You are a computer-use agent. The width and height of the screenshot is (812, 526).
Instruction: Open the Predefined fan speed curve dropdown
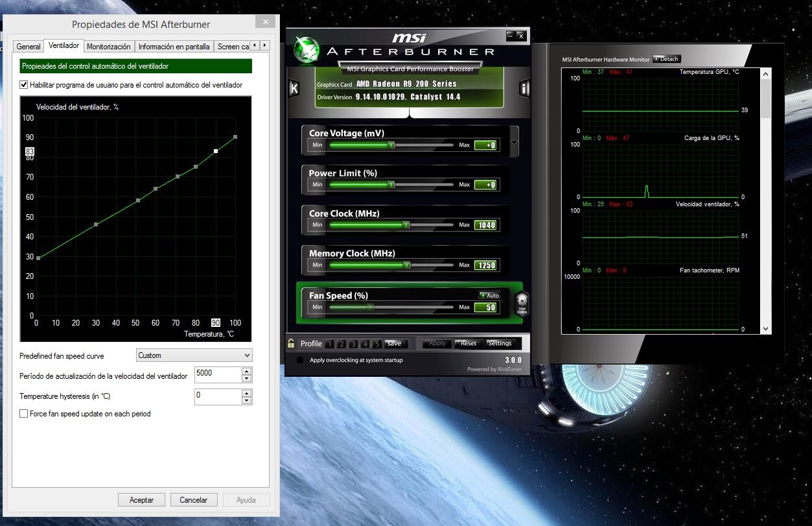(194, 355)
